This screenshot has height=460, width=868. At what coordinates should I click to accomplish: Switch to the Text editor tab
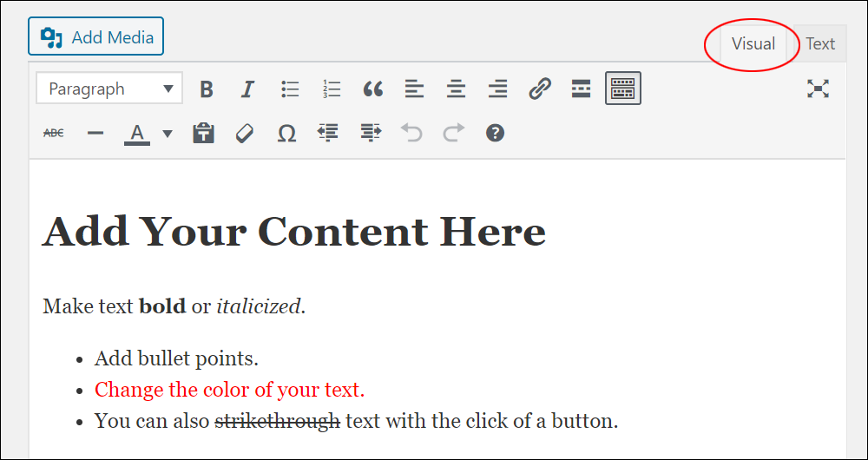(x=819, y=43)
